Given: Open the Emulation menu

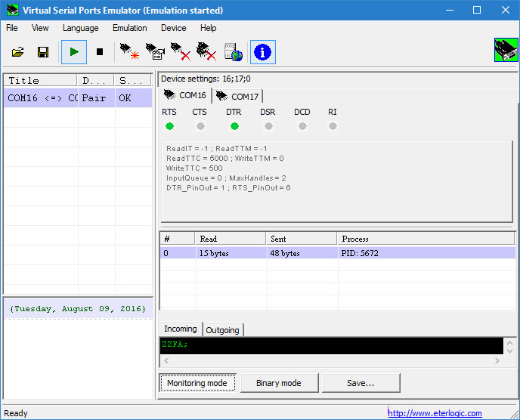Looking at the screenshot, I should click(130, 28).
